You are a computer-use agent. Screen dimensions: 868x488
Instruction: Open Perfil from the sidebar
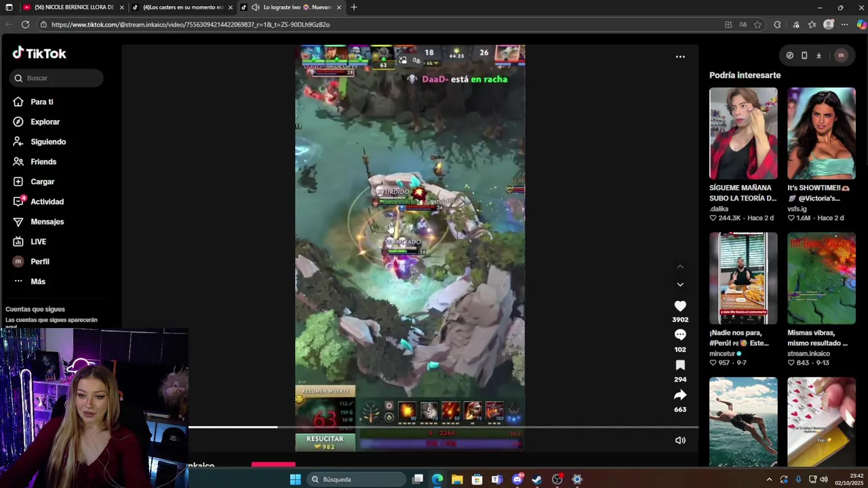click(31, 262)
